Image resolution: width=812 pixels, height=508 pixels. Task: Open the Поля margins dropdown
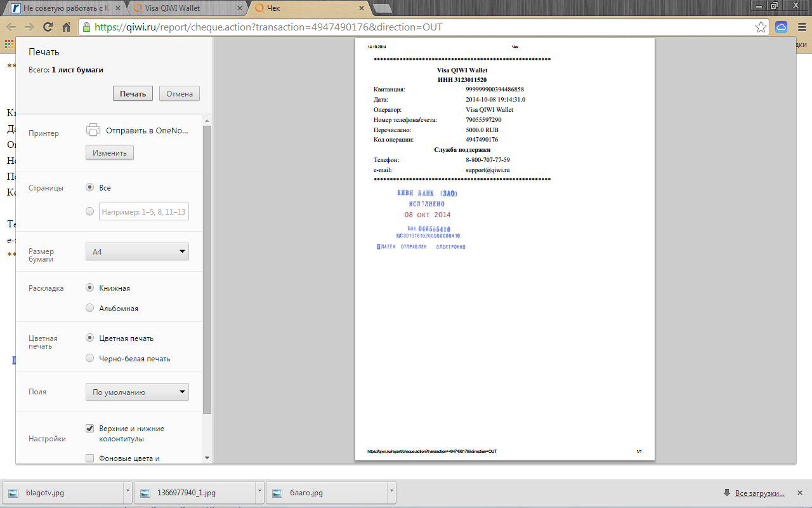tap(137, 392)
